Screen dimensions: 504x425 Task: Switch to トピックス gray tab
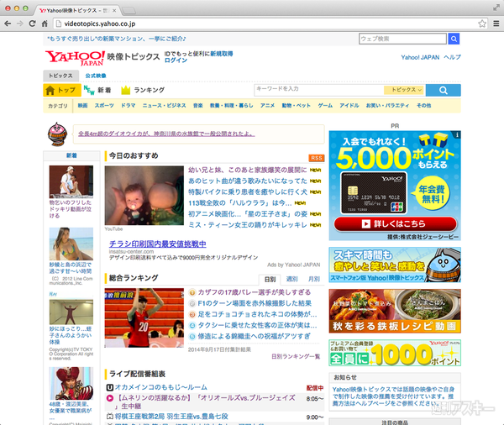[x=61, y=76]
